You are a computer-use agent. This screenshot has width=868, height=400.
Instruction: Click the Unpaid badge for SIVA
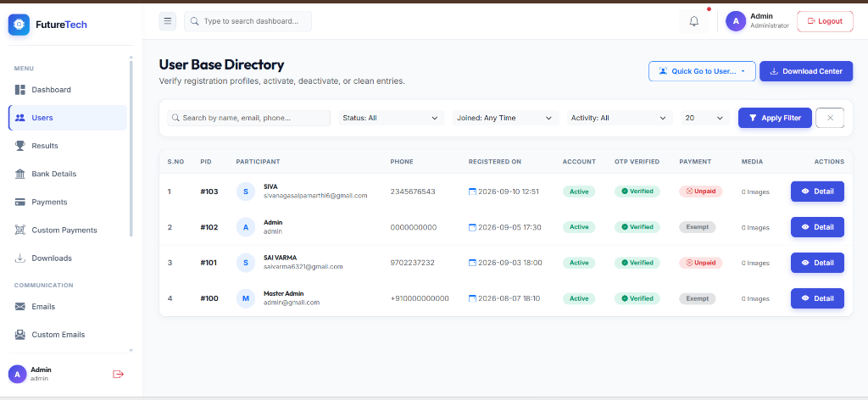pyautogui.click(x=701, y=192)
